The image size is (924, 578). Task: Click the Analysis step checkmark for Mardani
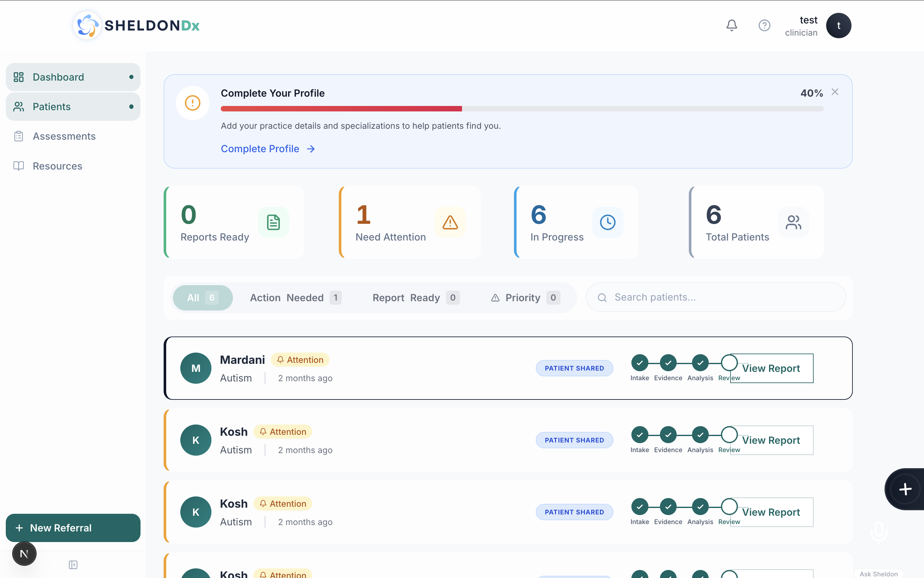coord(700,363)
